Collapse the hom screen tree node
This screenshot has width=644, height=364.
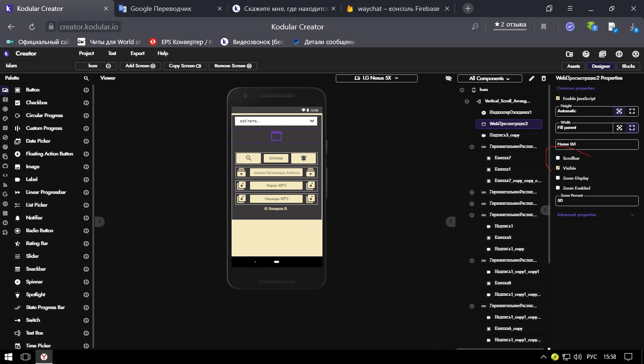tap(462, 90)
